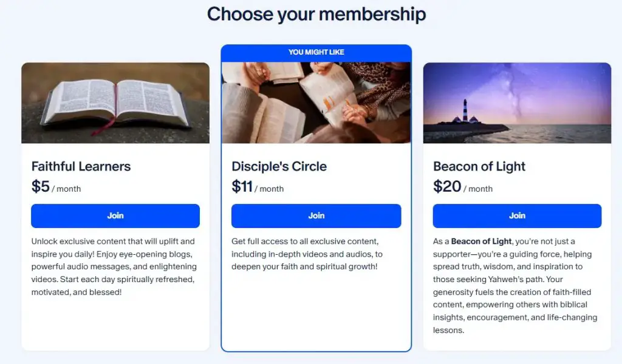The height and width of the screenshot is (364, 622).
Task: Click the Beacon of Light pricing card
Action: point(516,340)
